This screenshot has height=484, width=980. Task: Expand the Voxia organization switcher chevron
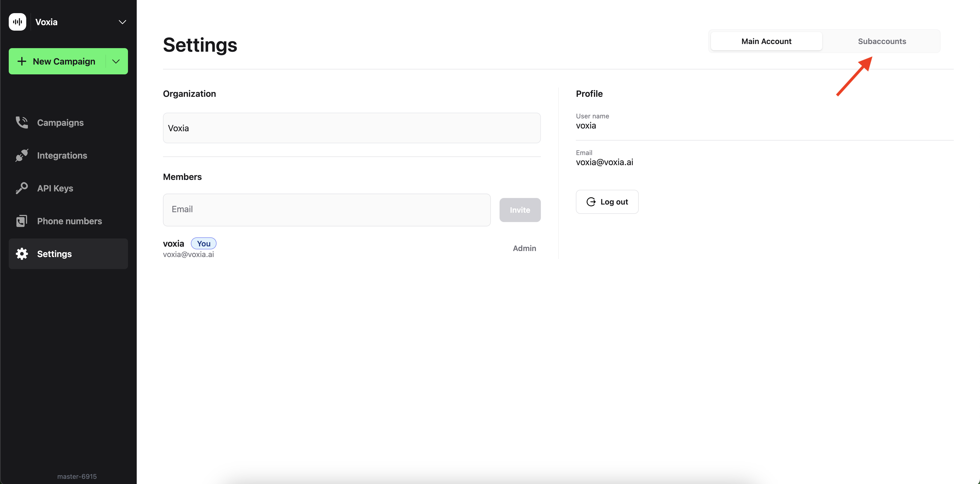[122, 22]
